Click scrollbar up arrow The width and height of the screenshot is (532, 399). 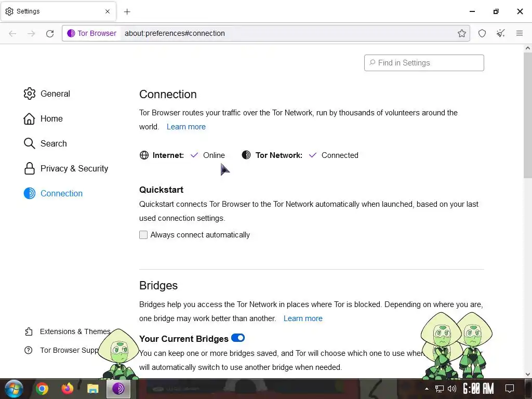[528, 48]
